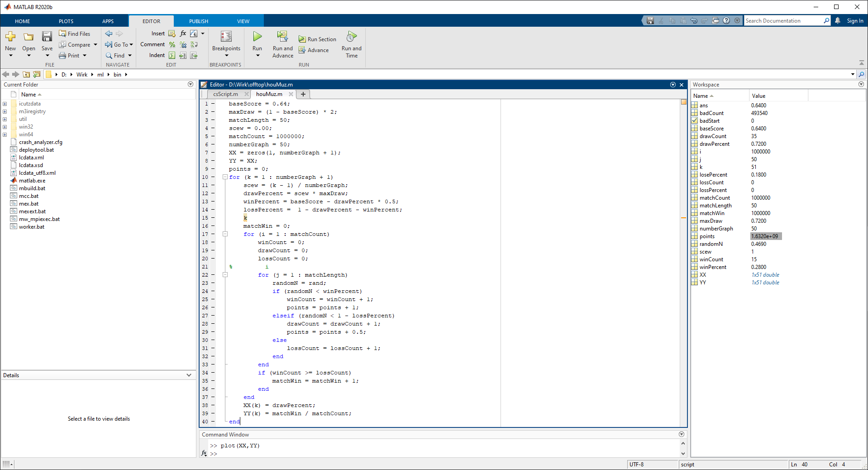Open Find Files tool
The image size is (868, 470).
point(75,34)
